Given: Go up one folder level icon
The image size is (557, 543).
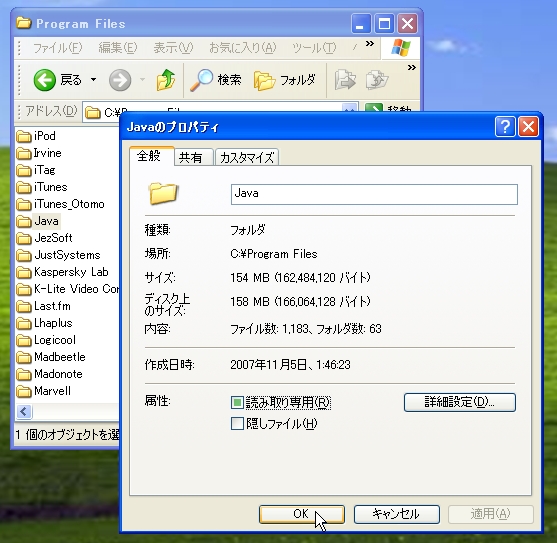Looking at the screenshot, I should pyautogui.click(x=166, y=80).
